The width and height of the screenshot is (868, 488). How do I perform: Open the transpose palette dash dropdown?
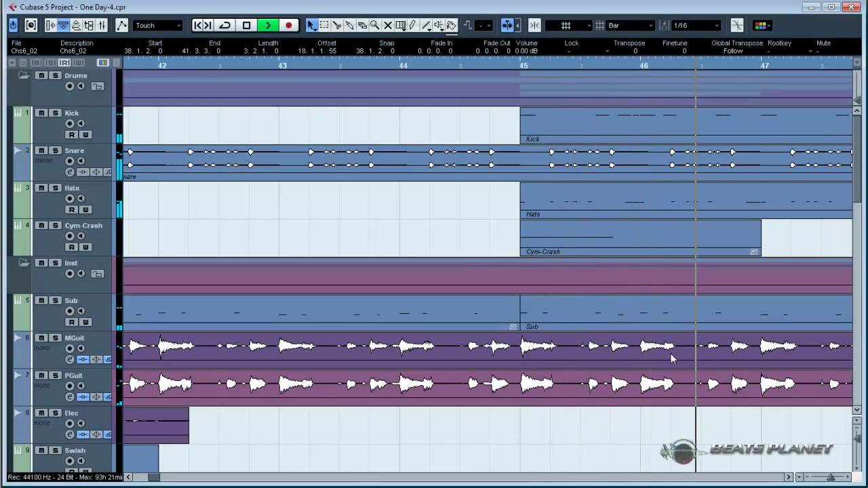pos(484,25)
